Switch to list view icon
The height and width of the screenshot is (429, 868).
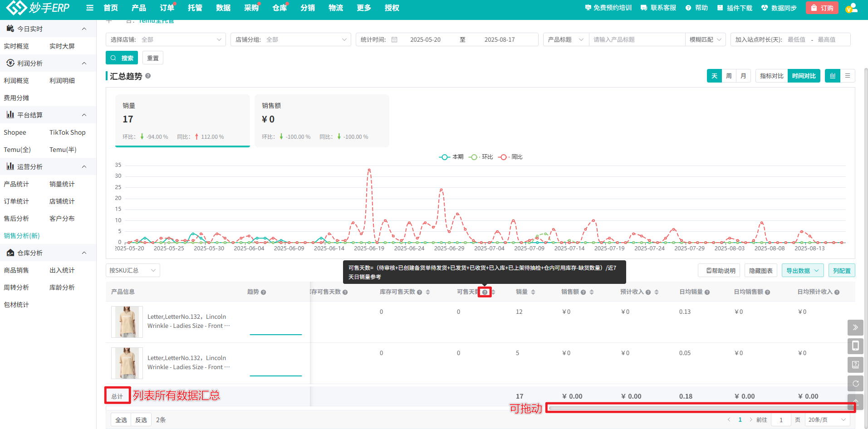coord(848,76)
